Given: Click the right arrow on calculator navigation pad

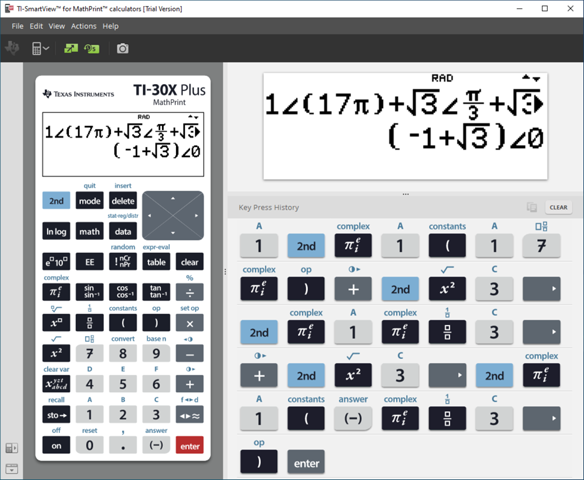Looking at the screenshot, I should pyautogui.click(x=196, y=216).
